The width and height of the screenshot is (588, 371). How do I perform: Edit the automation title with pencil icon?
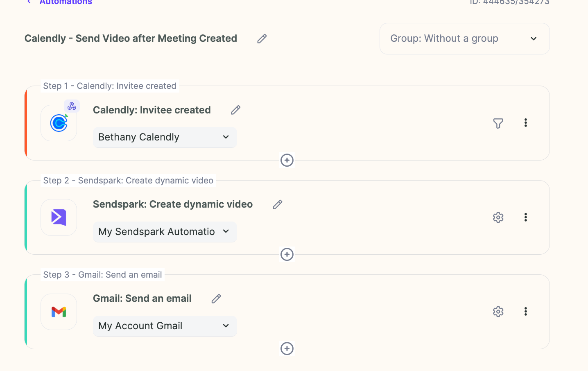point(262,38)
